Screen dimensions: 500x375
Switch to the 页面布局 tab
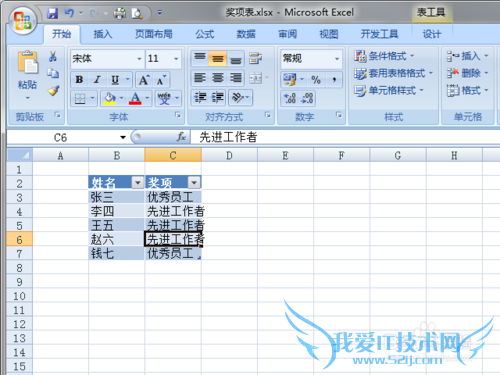pyautogui.click(x=153, y=34)
